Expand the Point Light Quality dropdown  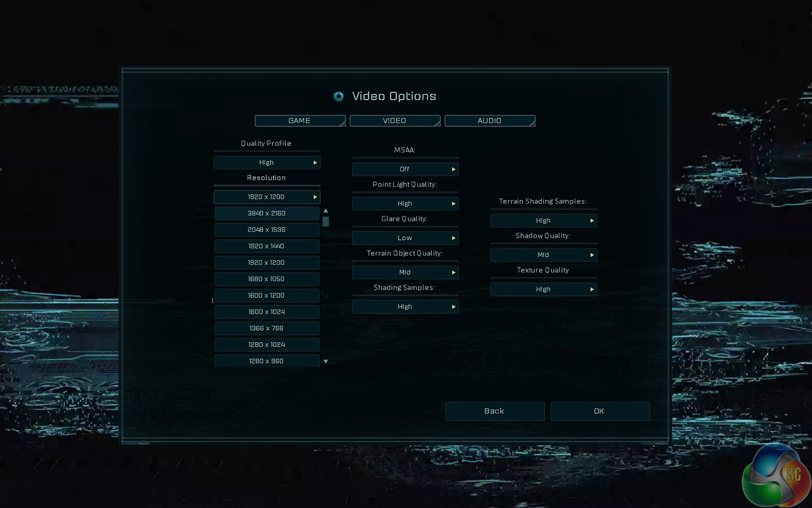405,204
